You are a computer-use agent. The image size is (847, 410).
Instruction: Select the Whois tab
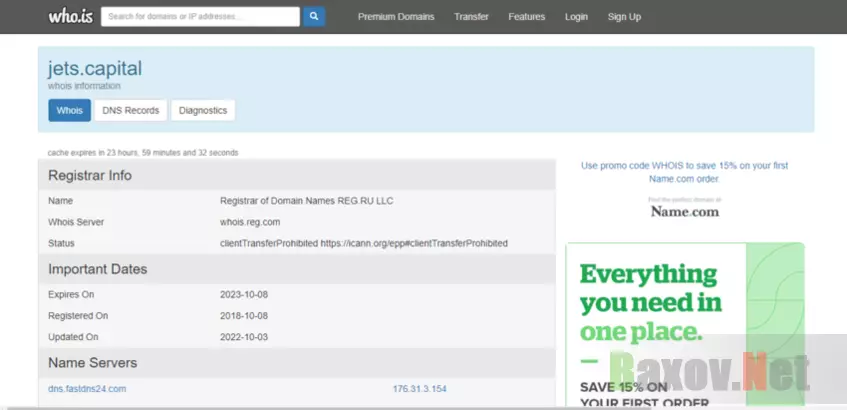point(70,110)
